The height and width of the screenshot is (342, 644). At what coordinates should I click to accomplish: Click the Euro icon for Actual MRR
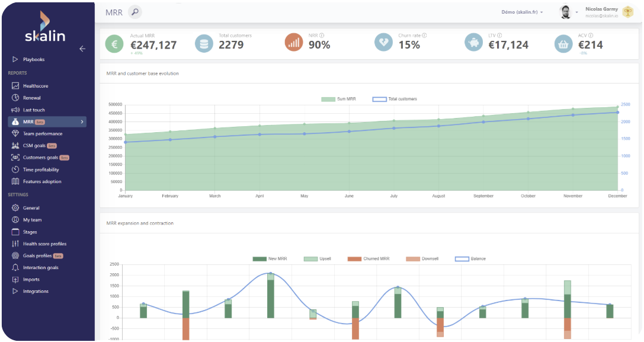(114, 43)
